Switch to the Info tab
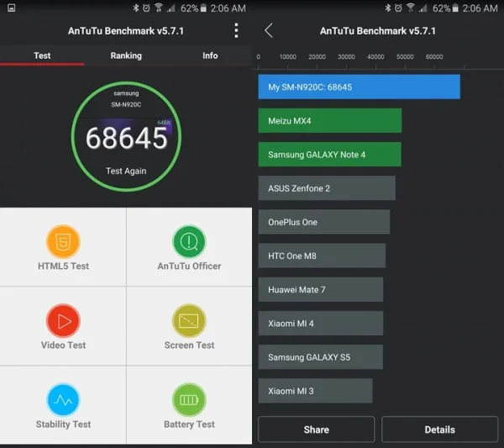The width and height of the screenshot is (504, 448). point(210,55)
